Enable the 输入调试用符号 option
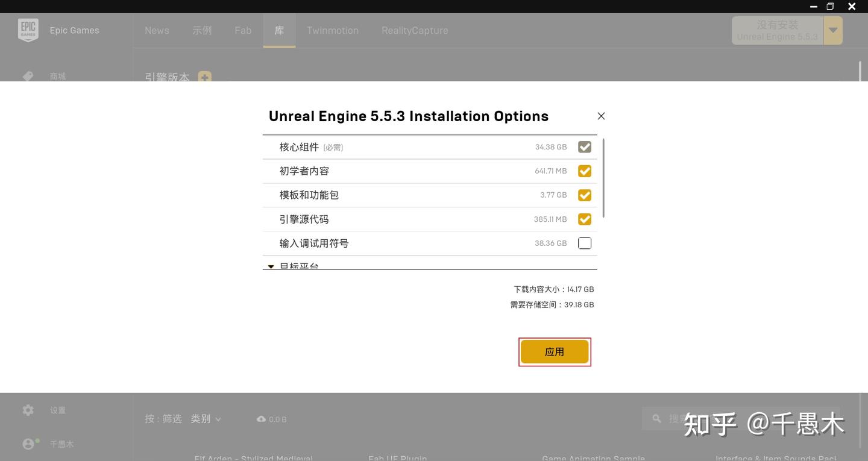868x461 pixels. 584,243
